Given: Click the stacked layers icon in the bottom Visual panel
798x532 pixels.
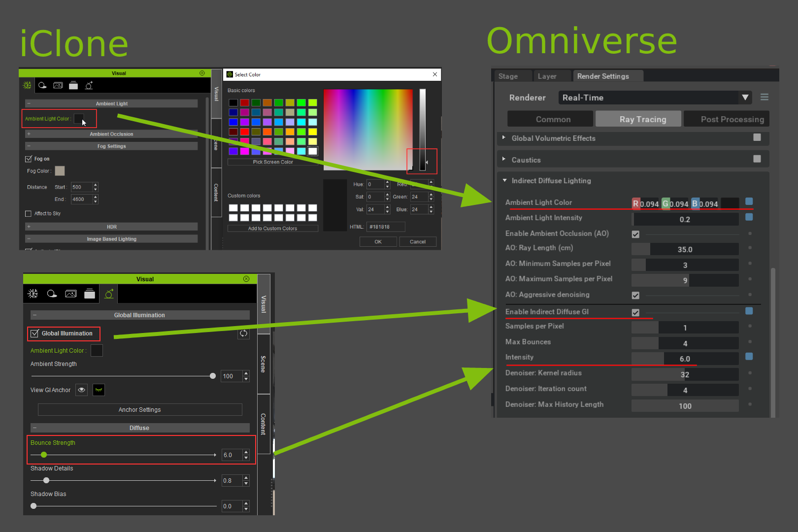Looking at the screenshot, I should click(x=90, y=294).
